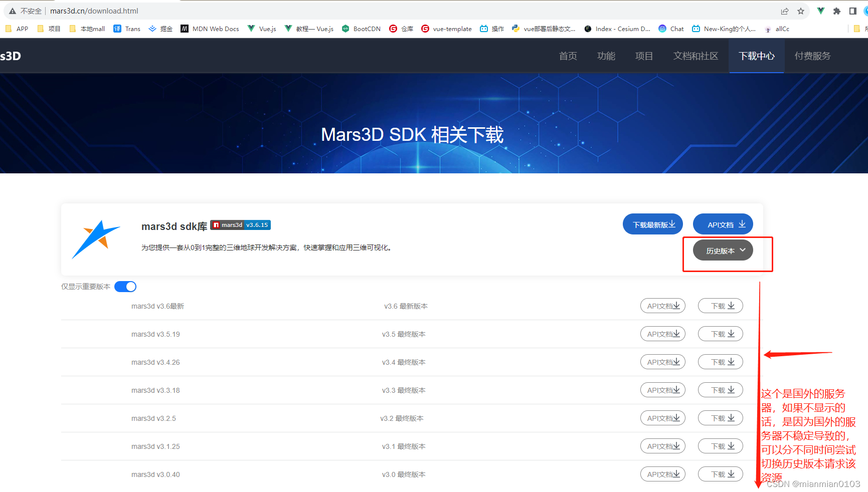Viewport: 868px width, 492px height.
Task: Open the New-King的个人 bookmark
Action: pos(724,29)
